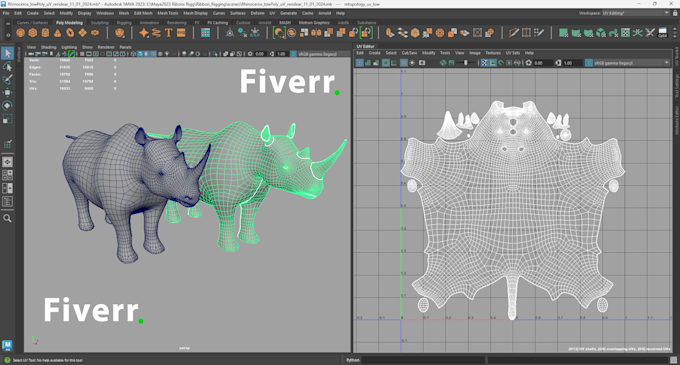The width and height of the screenshot is (680, 365).
Task: Select the arrow Select tool in Tool Box
Action: tap(7, 53)
